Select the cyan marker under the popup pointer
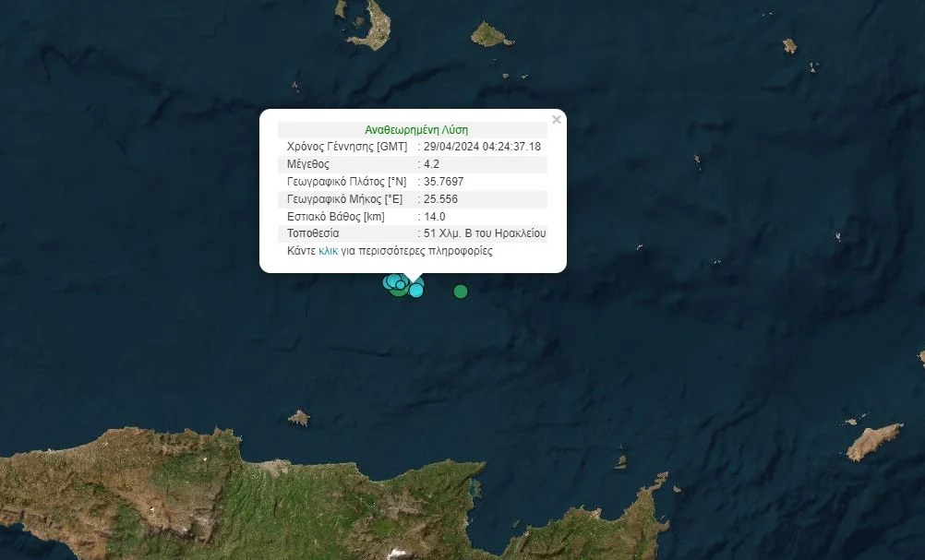The height and width of the screenshot is (560, 925). [x=416, y=291]
